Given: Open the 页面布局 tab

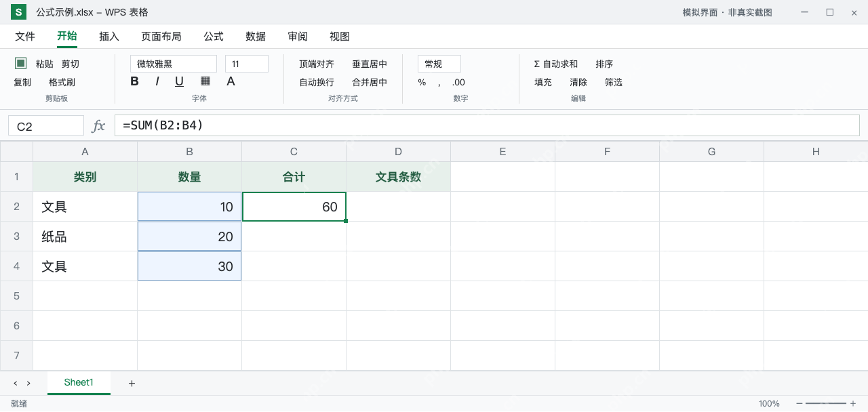Looking at the screenshot, I should click(161, 37).
